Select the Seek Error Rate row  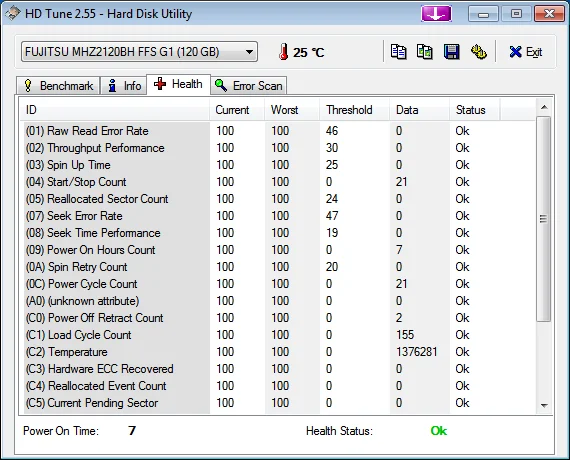278,216
